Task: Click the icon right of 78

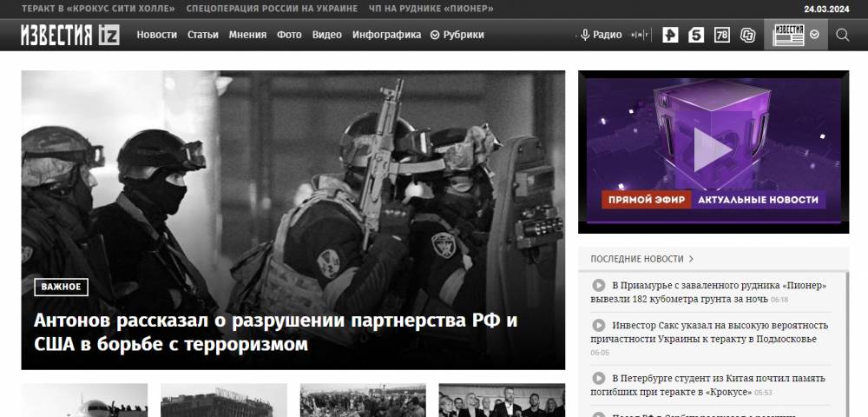Action: (747, 35)
